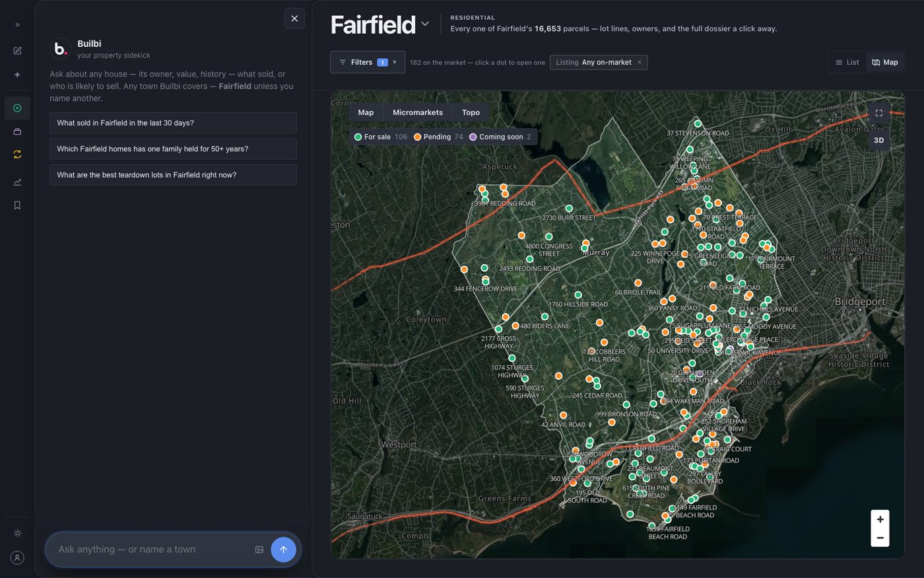Click the sparkle assistant icon in sidebar
Image resolution: width=924 pixels, height=578 pixels.
click(x=17, y=75)
